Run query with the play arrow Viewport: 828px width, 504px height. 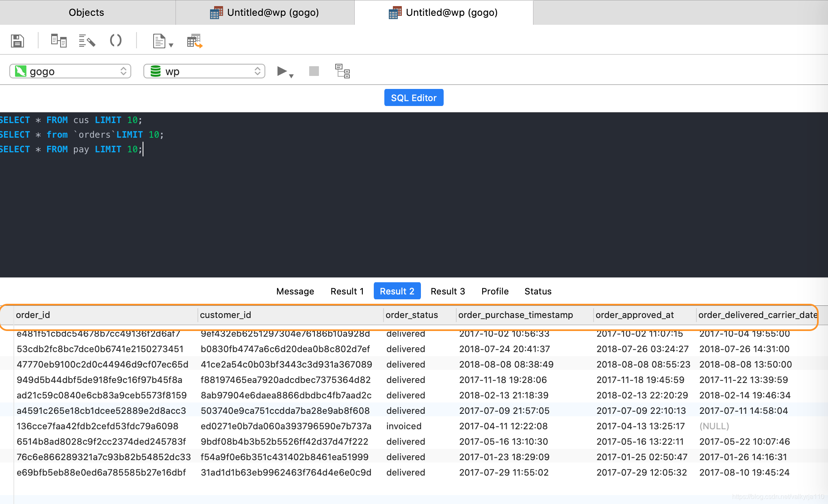coord(282,71)
